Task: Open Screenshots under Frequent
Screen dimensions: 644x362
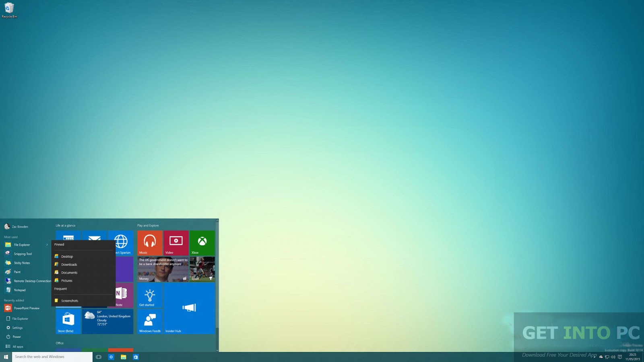Action: tap(83, 300)
